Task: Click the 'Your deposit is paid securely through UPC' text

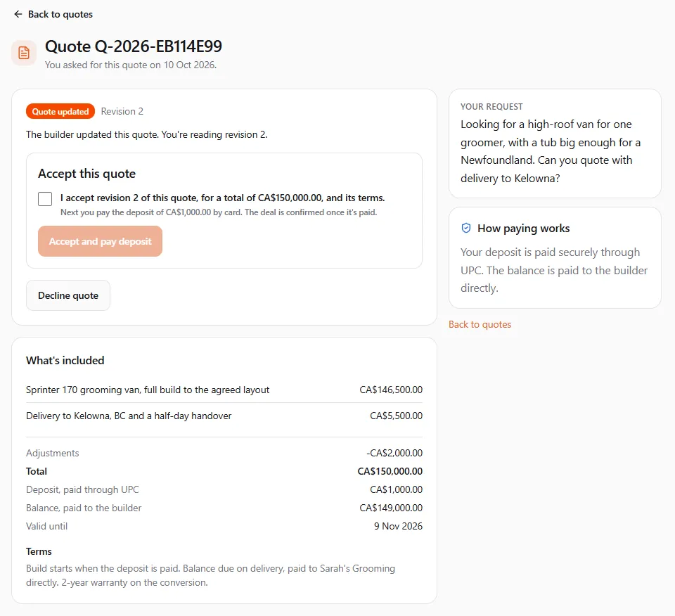Action: pyautogui.click(x=554, y=270)
